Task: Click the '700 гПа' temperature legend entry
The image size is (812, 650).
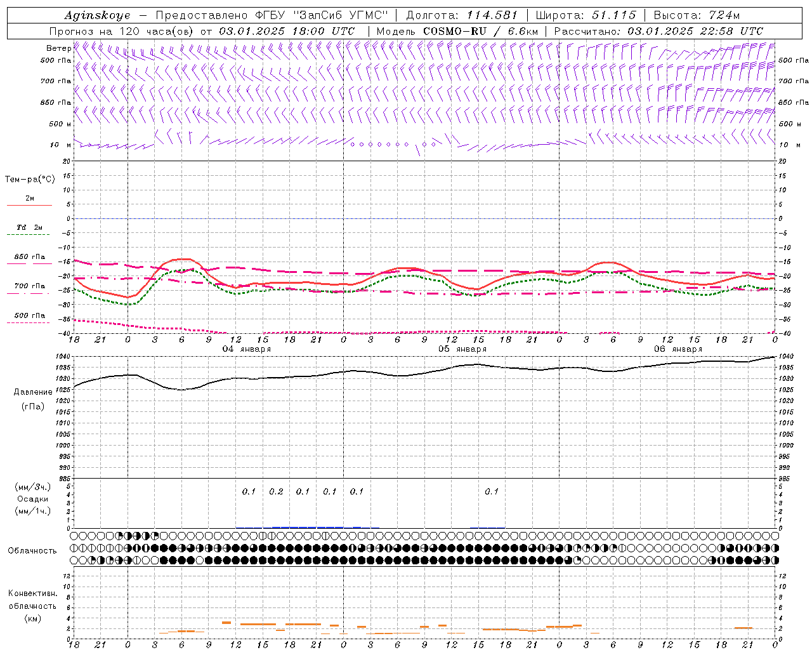Action: coord(29,286)
